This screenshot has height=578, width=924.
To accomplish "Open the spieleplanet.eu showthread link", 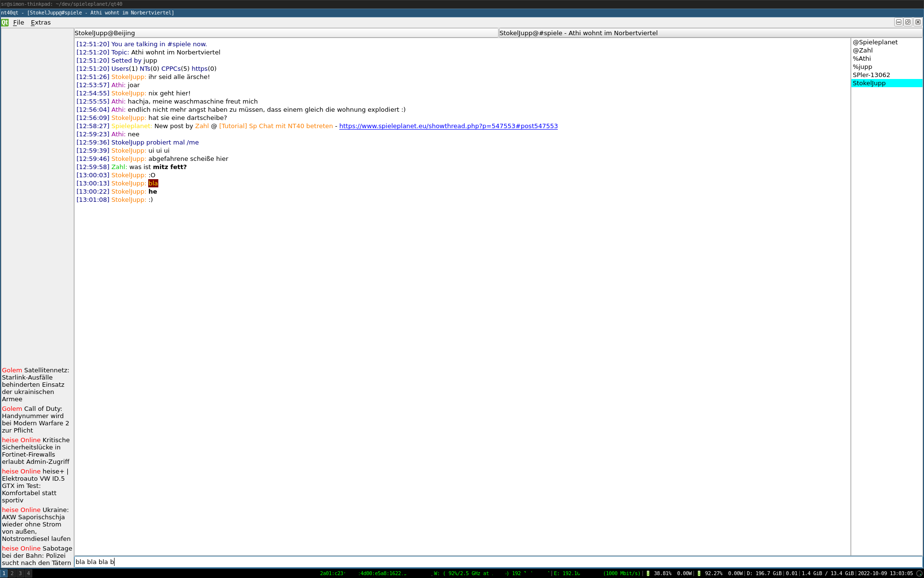I will click(448, 126).
